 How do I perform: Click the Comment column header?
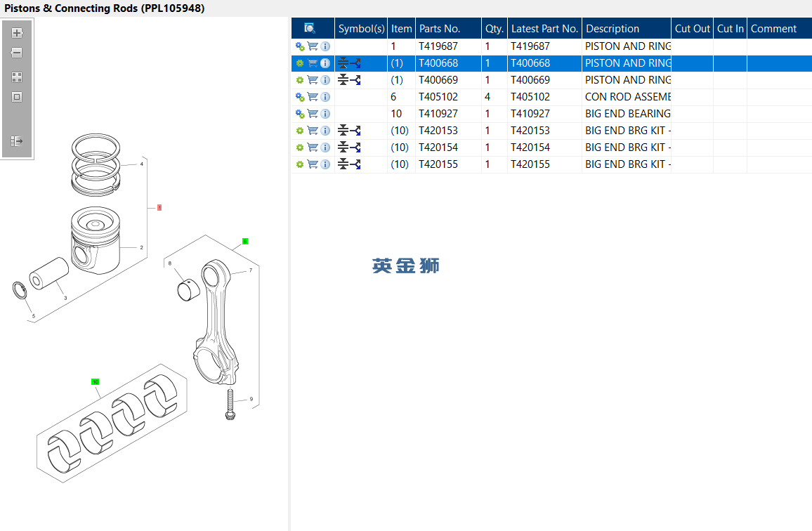click(773, 29)
